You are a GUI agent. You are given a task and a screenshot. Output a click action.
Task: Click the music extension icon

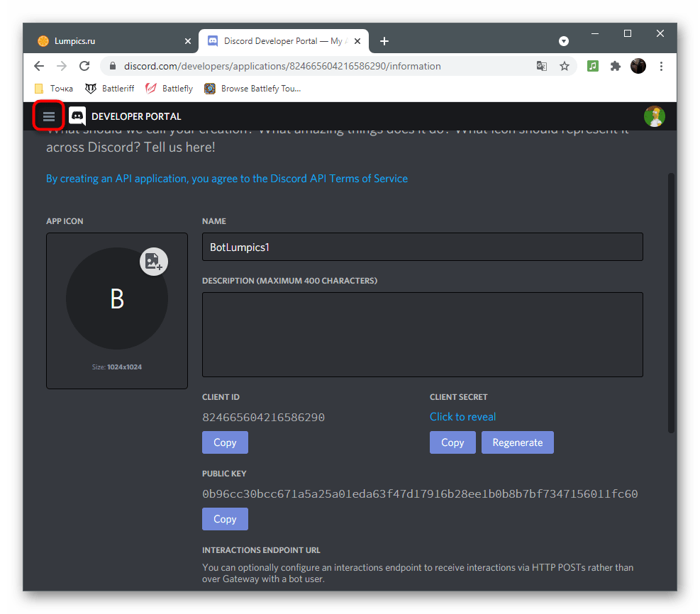click(x=592, y=65)
